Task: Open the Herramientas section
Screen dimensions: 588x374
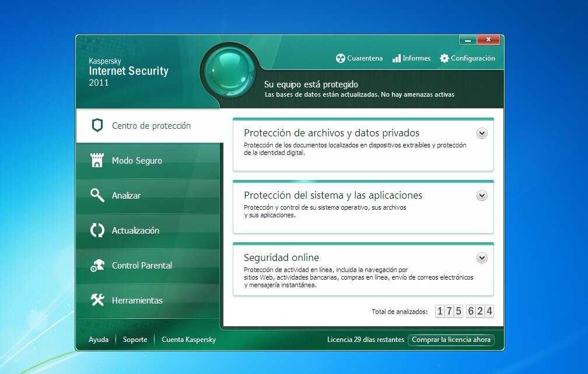Action: [148, 300]
